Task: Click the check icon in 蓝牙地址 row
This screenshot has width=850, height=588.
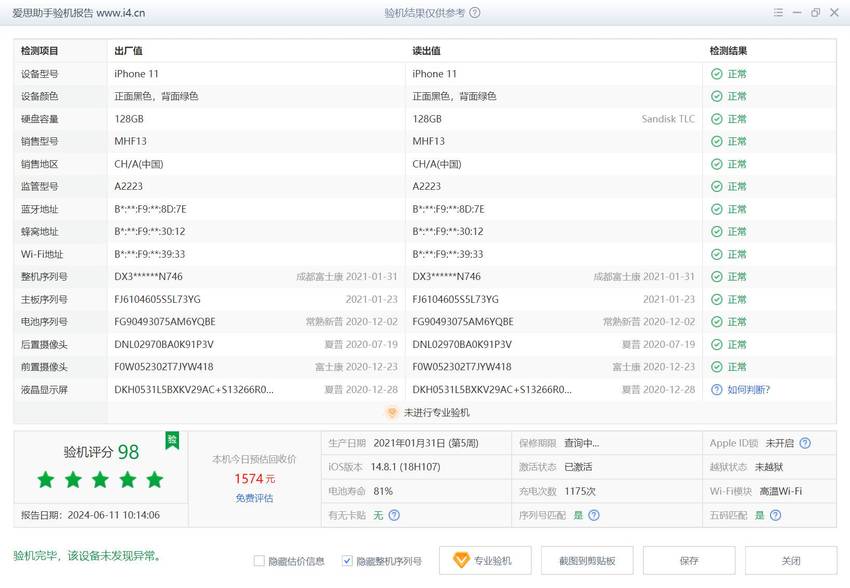Action: pyautogui.click(x=717, y=209)
